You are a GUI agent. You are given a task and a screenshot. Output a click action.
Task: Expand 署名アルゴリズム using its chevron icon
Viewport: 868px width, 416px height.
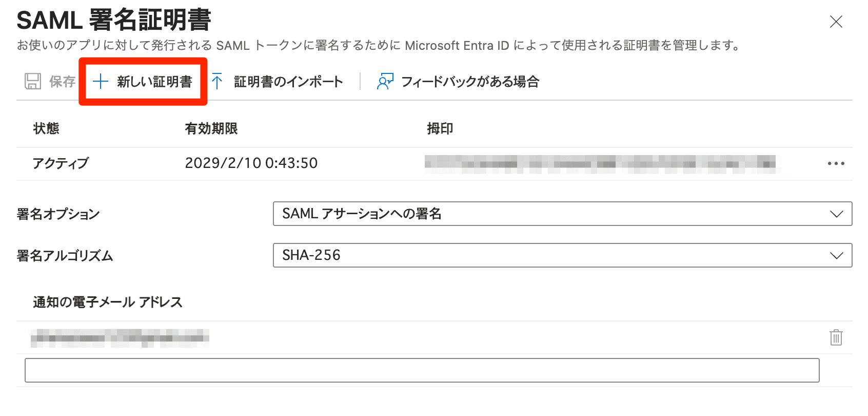pyautogui.click(x=837, y=255)
